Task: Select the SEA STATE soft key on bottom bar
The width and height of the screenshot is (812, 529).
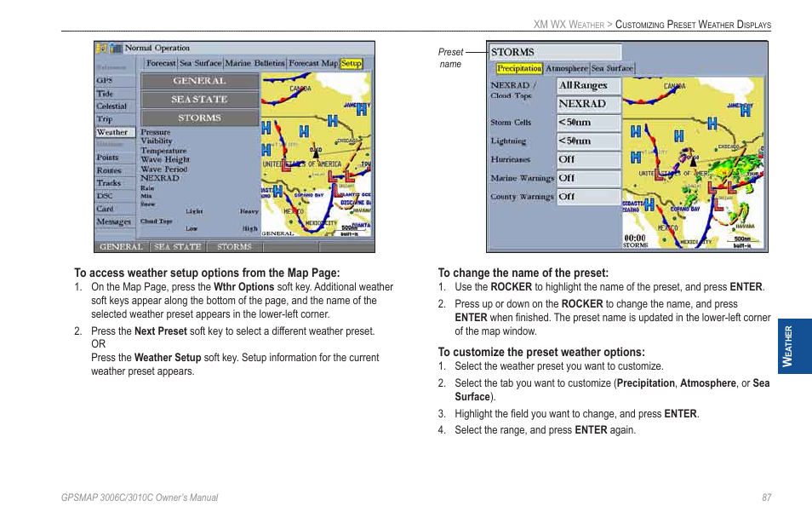Action: (x=178, y=247)
